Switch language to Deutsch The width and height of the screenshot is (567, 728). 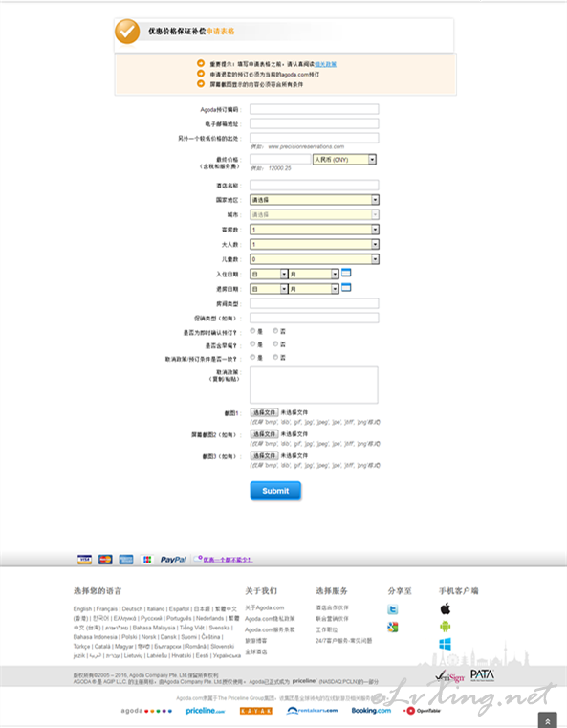132,608
